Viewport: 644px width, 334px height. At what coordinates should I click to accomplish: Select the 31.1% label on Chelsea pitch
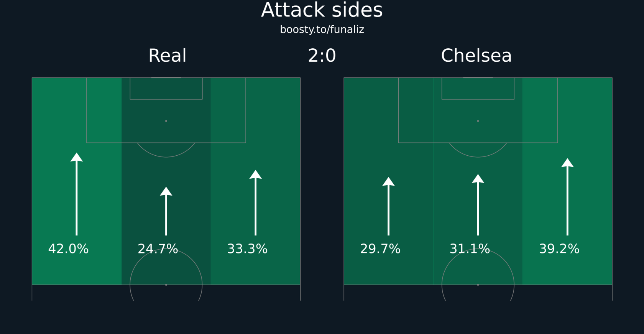click(470, 249)
